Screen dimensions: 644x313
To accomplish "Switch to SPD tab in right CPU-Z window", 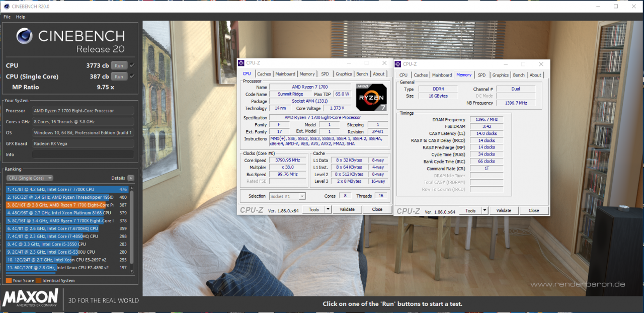I will [481, 75].
